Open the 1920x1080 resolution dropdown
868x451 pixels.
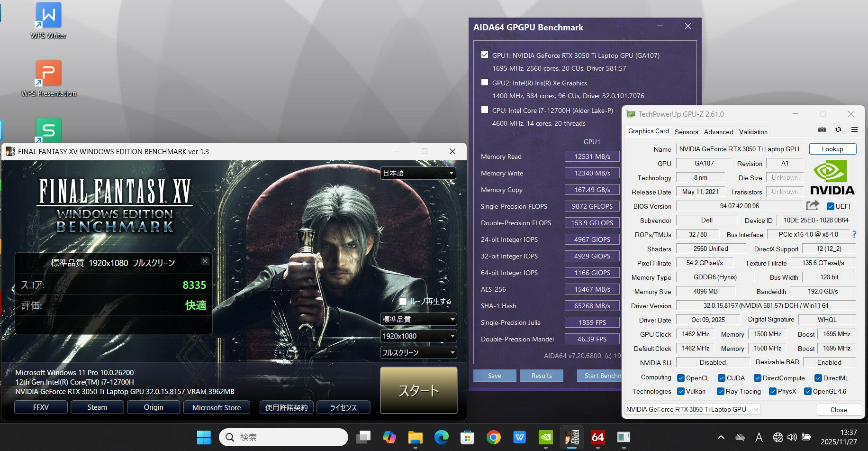pyautogui.click(x=418, y=336)
